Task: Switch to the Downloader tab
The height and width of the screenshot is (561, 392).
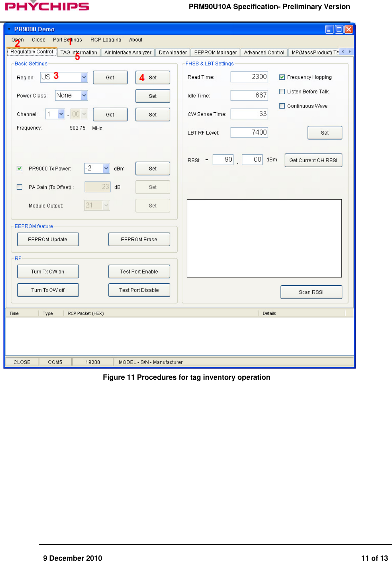Action: (x=173, y=52)
